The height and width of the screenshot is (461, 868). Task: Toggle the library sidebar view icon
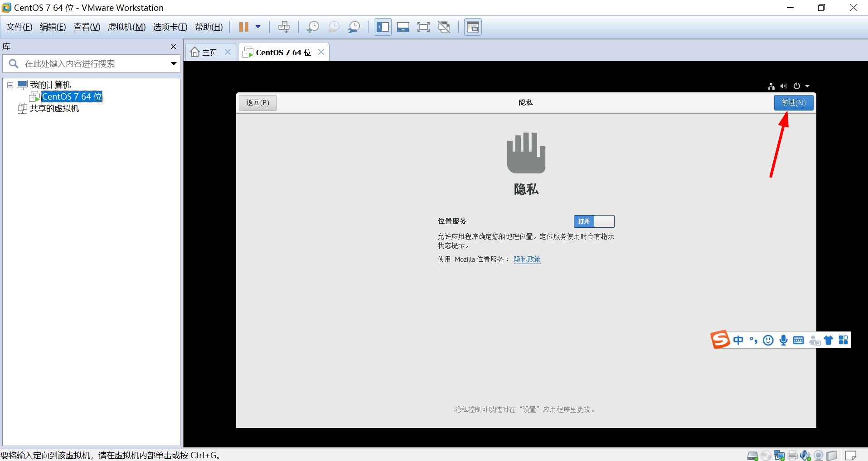[383, 27]
